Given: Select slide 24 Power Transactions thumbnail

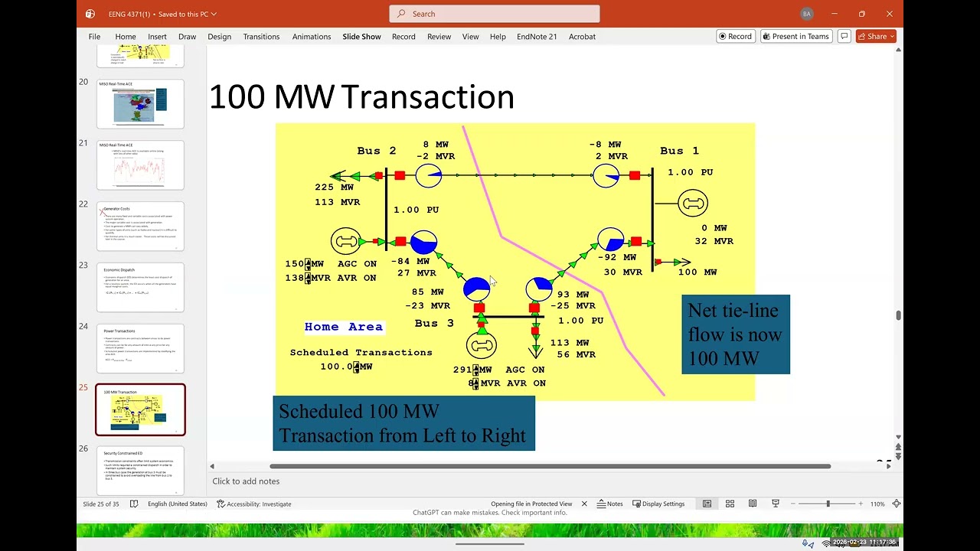Looking at the screenshot, I should tap(140, 348).
